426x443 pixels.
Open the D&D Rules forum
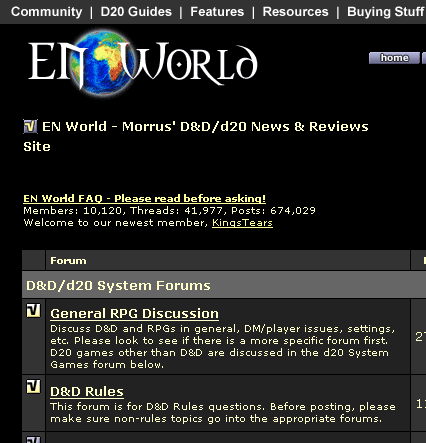87,391
